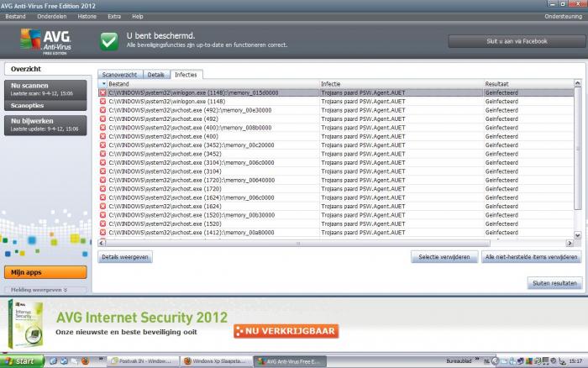Click red X icon of svchost.exe (3452):\memory_00c20000
The image size is (588, 368).
click(x=102, y=145)
